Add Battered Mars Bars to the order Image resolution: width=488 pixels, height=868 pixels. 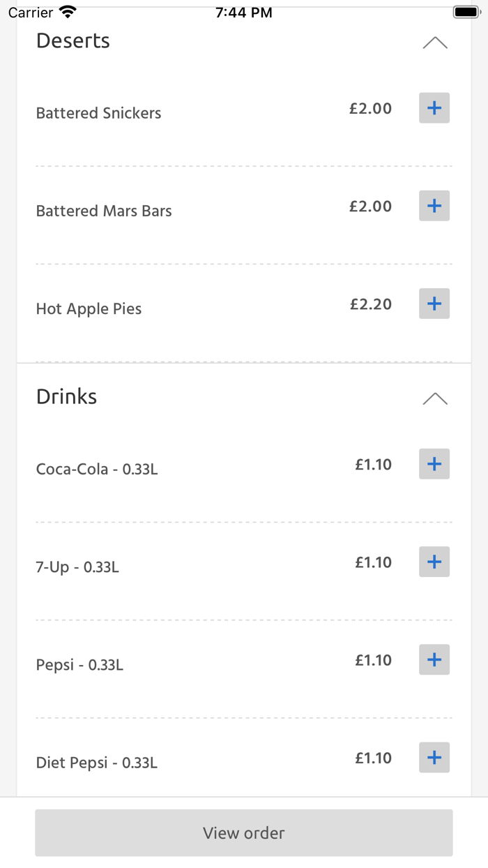434,206
